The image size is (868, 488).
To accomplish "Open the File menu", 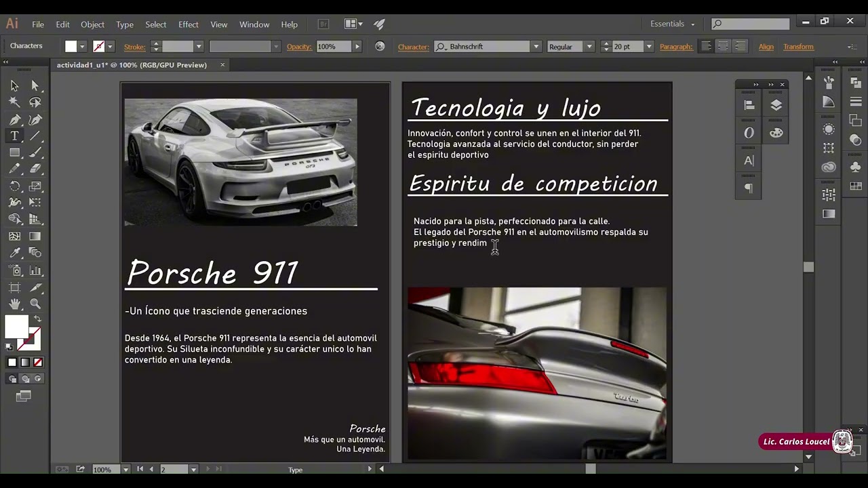I will coord(38,24).
